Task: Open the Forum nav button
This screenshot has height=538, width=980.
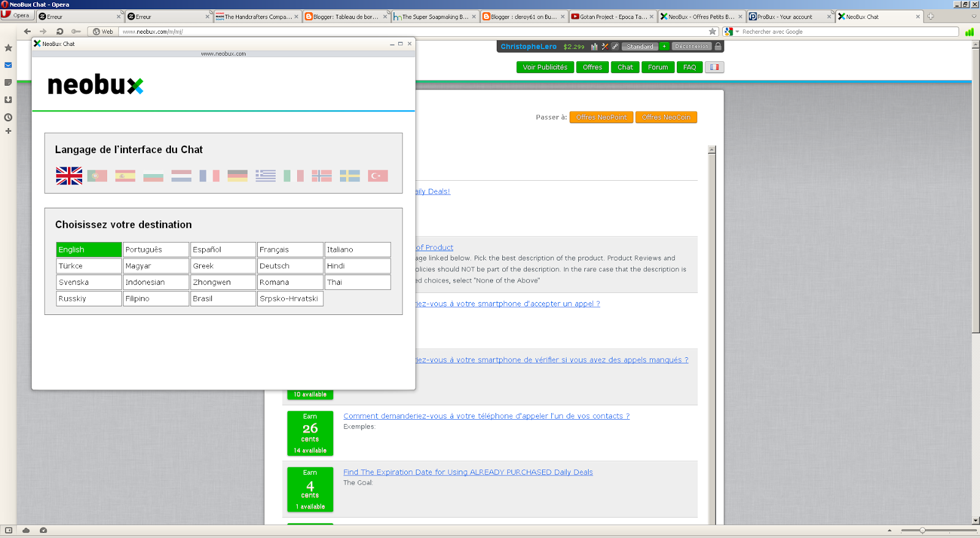Action: (x=658, y=67)
